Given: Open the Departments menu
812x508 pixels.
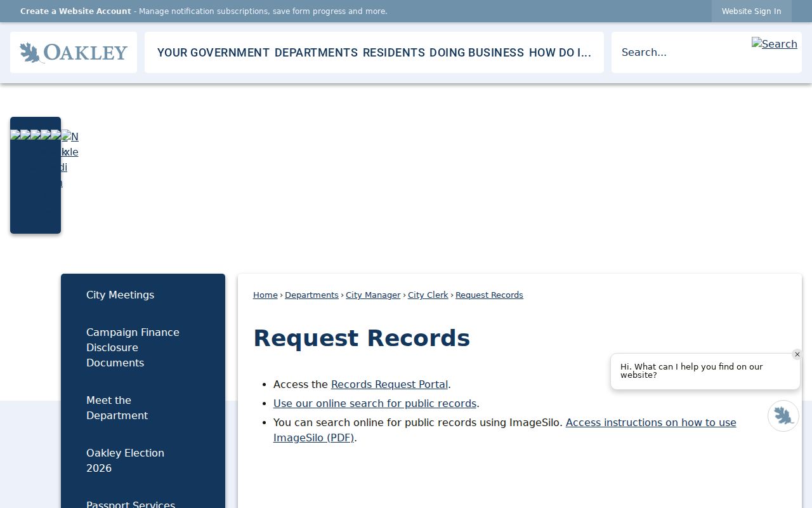Looking at the screenshot, I should tap(316, 53).
